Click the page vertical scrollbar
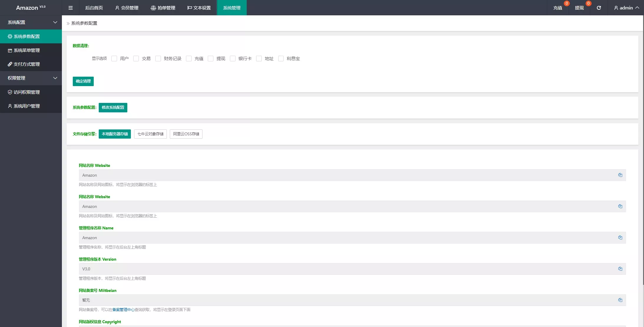This screenshot has width=644, height=327. click(x=643, y=147)
